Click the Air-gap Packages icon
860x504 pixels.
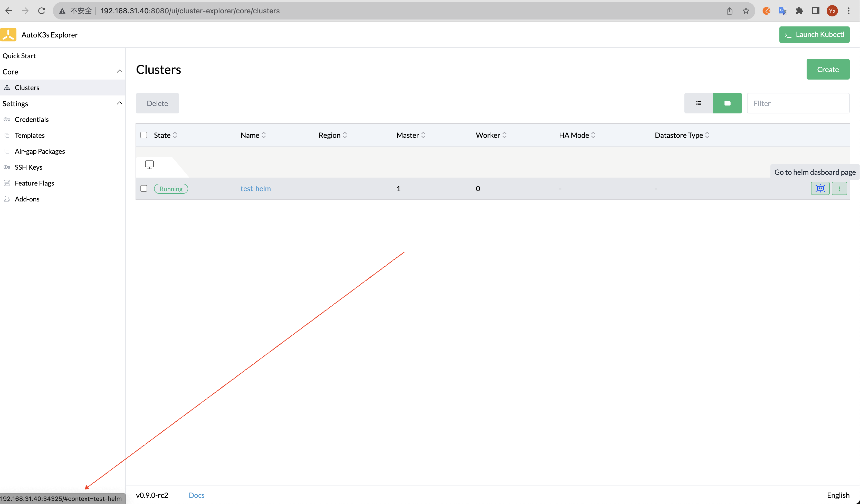click(7, 151)
